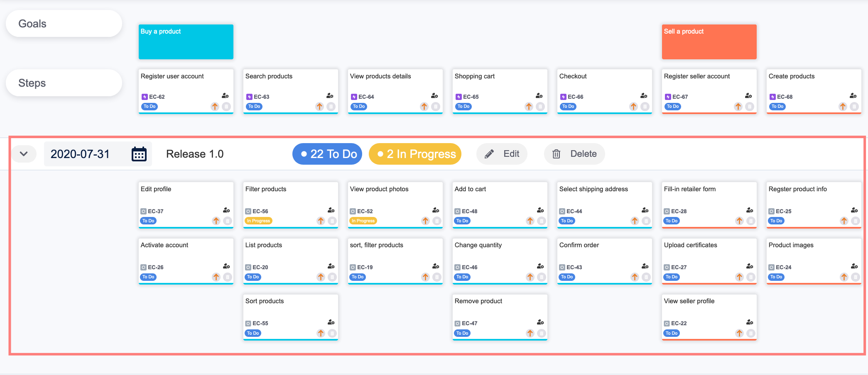Click the priority arrow on Search products card
The image size is (868, 375).
tap(319, 107)
